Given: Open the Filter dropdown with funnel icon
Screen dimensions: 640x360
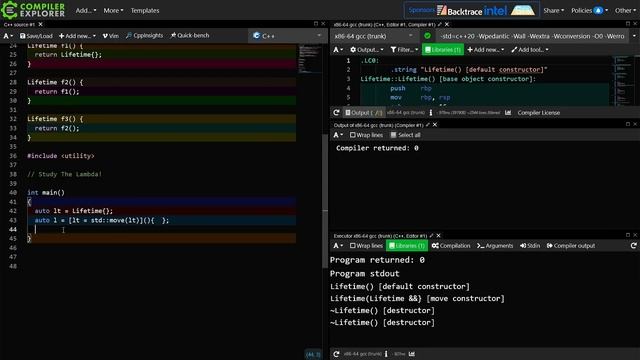Looking at the screenshot, I should [404, 50].
